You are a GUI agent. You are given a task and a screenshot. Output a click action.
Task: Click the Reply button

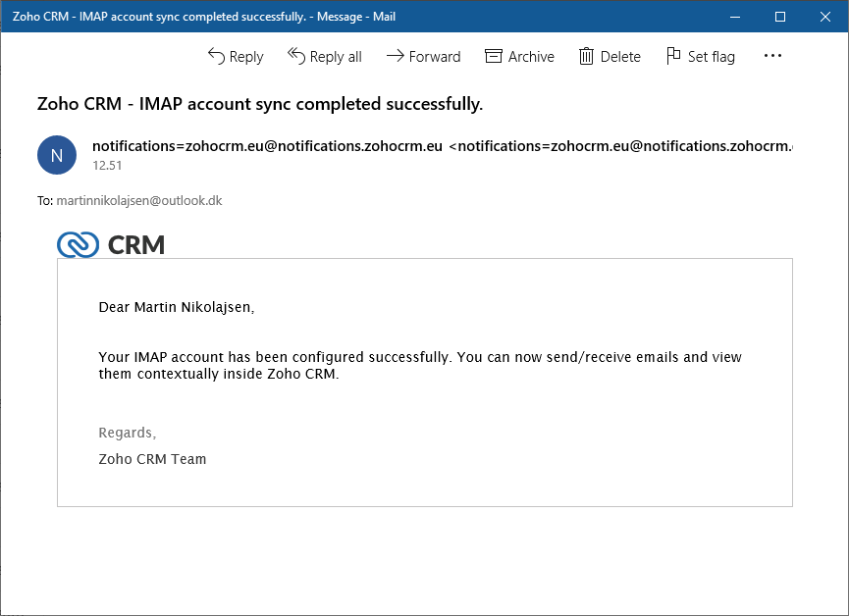point(236,56)
